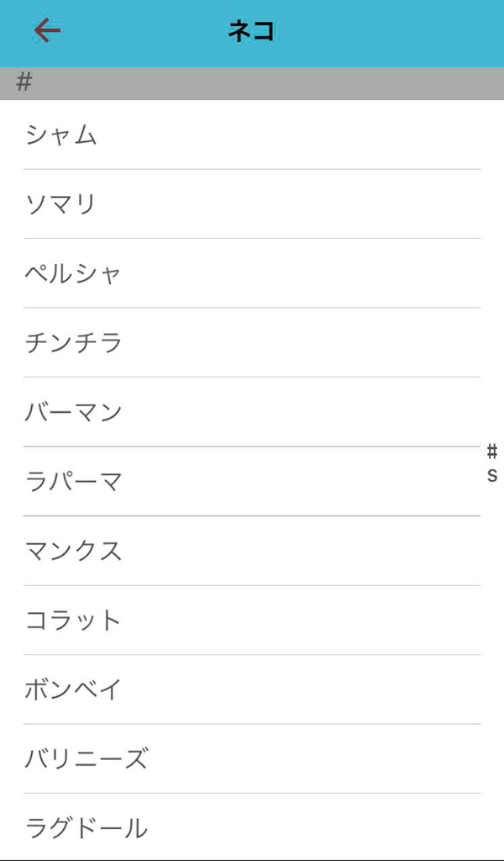Tap the ネコ page title
Image resolution: width=504 pixels, height=861 pixels.
coord(251,32)
